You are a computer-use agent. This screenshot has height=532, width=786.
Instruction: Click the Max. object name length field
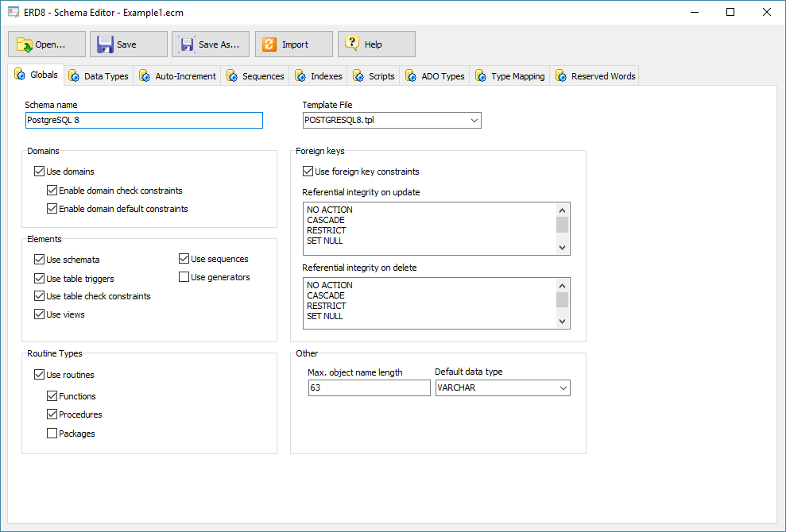pyautogui.click(x=369, y=388)
